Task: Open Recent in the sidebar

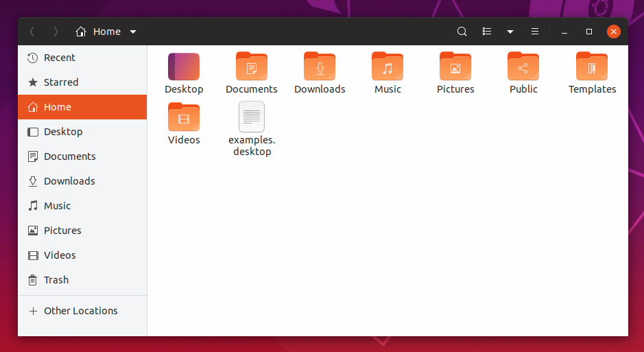Action: click(x=59, y=58)
